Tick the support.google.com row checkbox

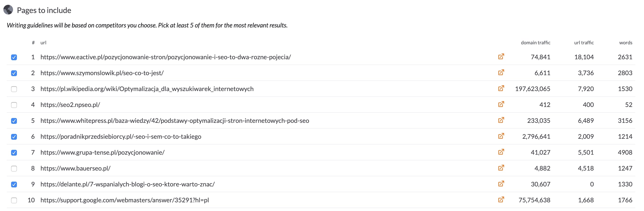[x=14, y=200]
